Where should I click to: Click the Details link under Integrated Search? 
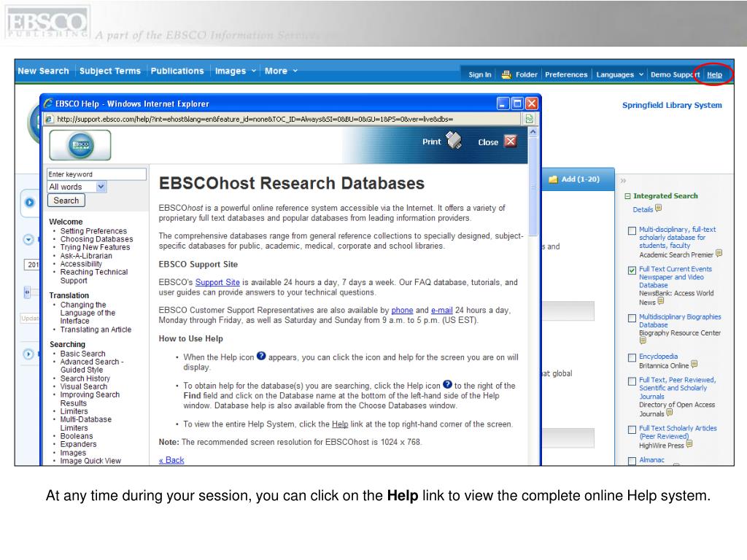pos(643,209)
